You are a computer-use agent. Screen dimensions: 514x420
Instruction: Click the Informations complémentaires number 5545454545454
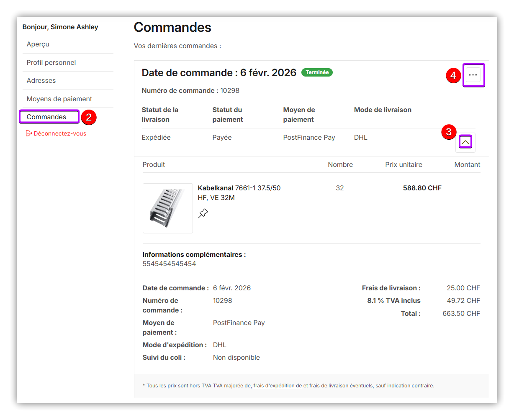click(x=169, y=264)
